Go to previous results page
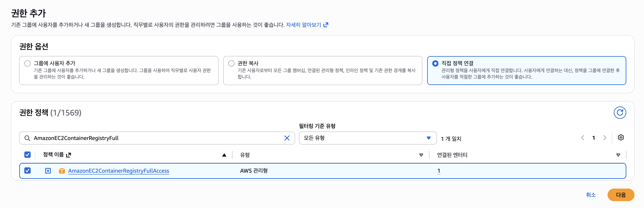The height and width of the screenshot is (208, 644). coord(583,138)
